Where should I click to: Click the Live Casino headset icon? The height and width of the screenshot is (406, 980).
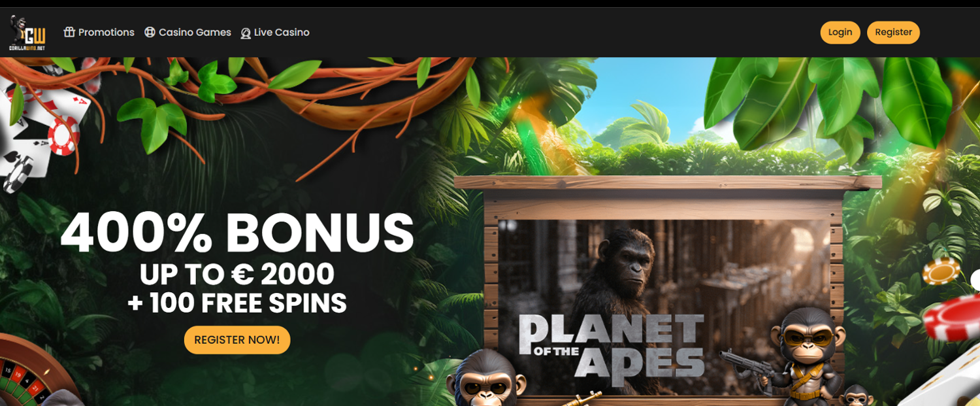pos(246,33)
